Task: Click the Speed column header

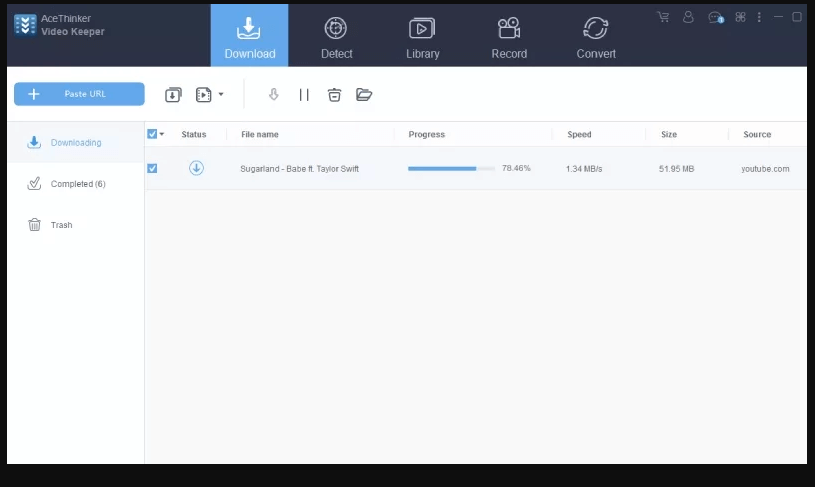Action: tap(579, 134)
